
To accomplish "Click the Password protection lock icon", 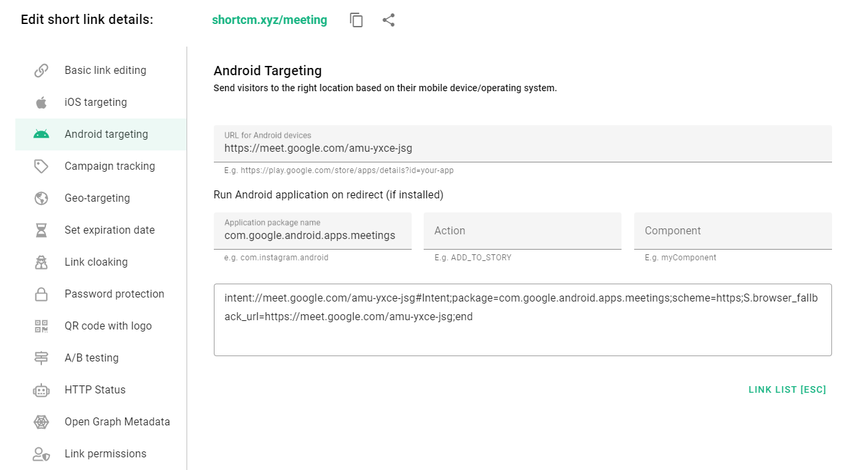I will tap(41, 294).
